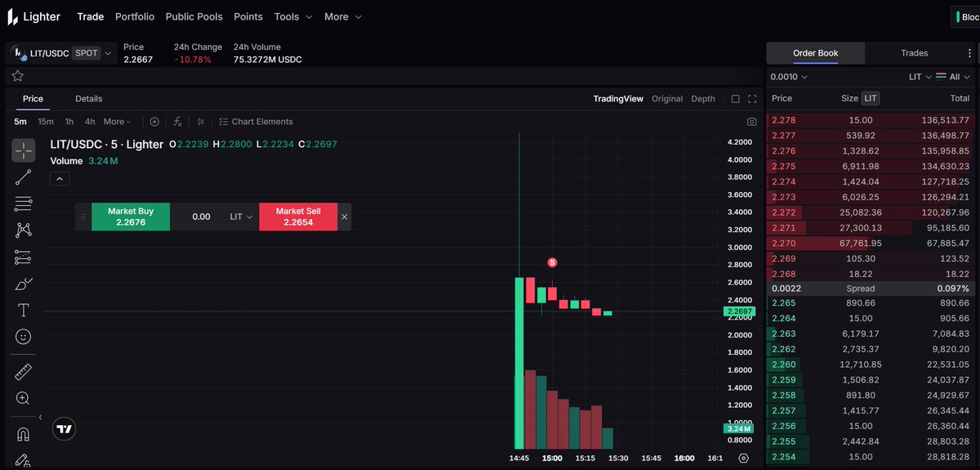Switch to the Details tab
Viewport: 980px width, 470px height.
point(89,99)
